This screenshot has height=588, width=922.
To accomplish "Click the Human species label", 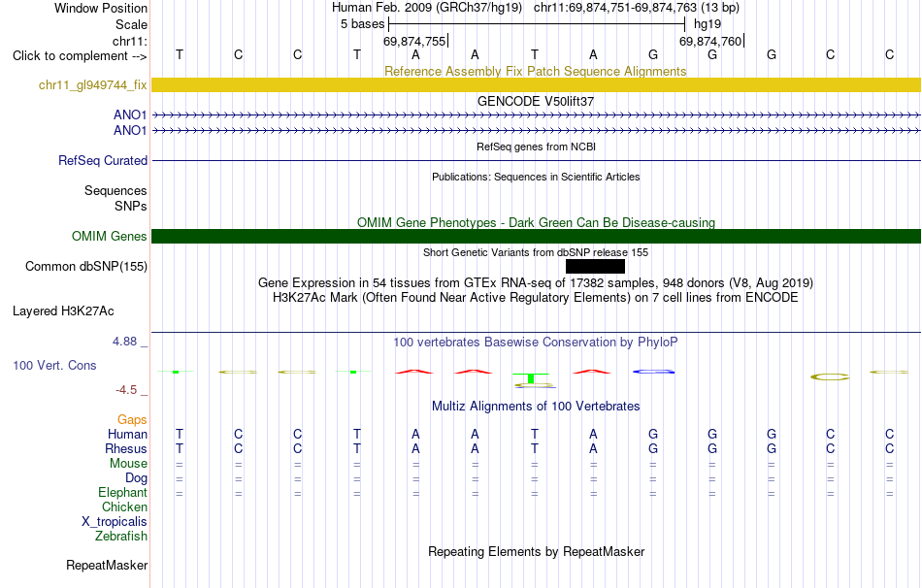I will coord(127,434).
